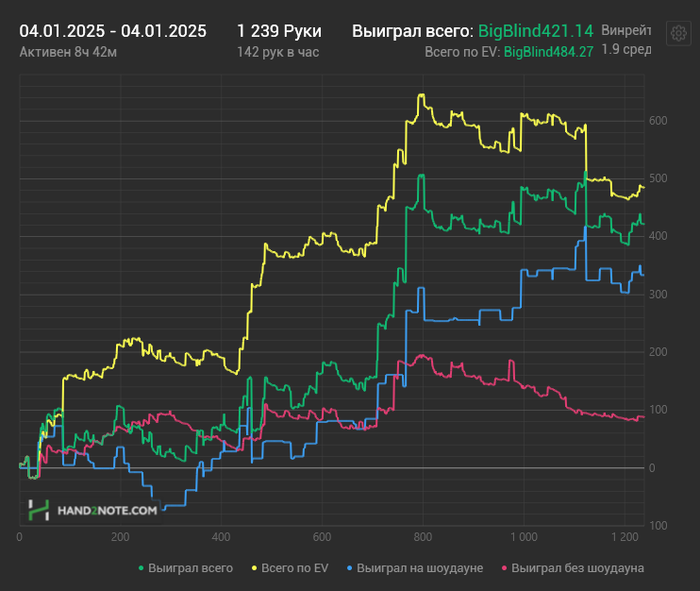Click the pink dot next to 'Выиграл без шоудауна'

[504, 568]
